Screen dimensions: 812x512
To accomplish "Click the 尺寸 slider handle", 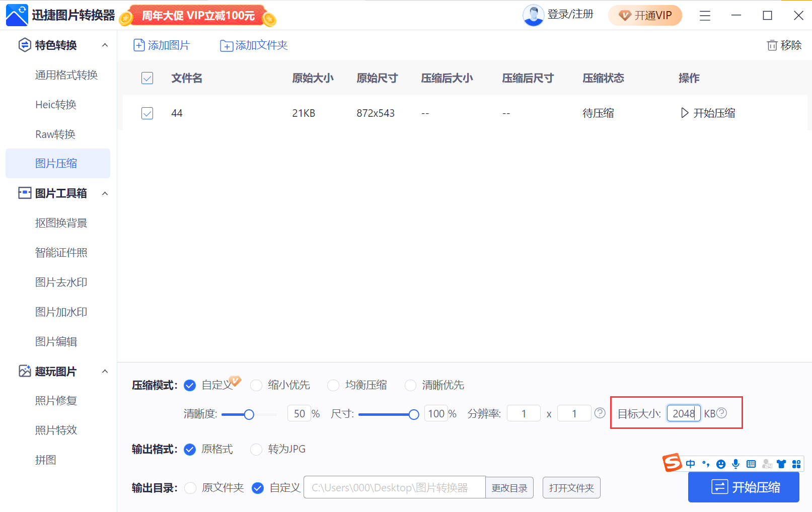I will click(414, 414).
